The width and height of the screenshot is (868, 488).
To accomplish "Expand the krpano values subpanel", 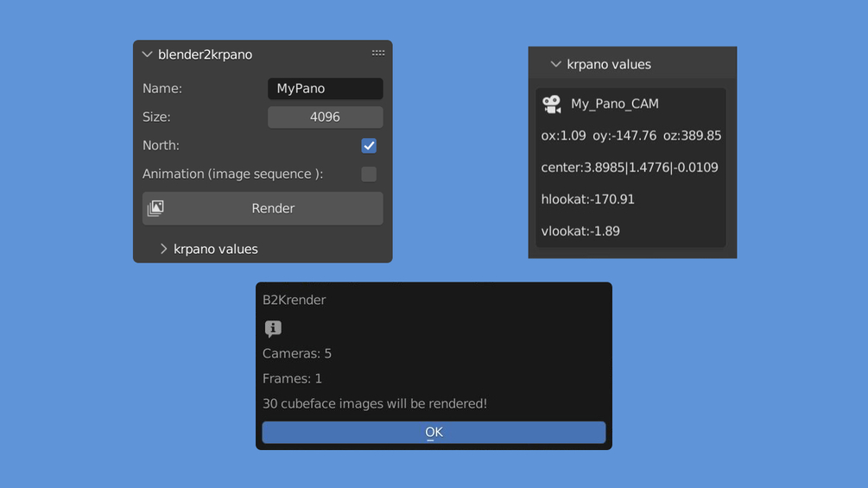I will tap(163, 249).
